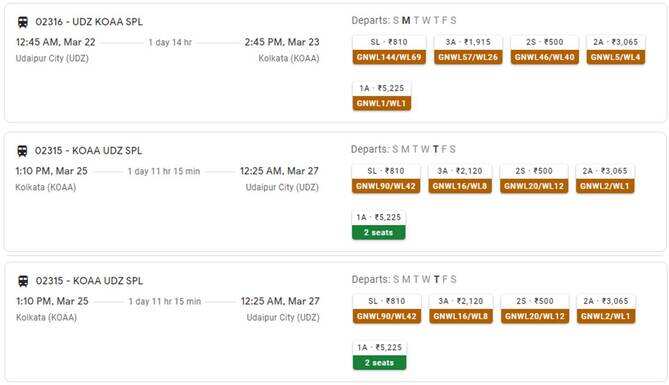
Task: Select 2A ₹3,065 with GNWL5/WL4 status
Action: 616,50
